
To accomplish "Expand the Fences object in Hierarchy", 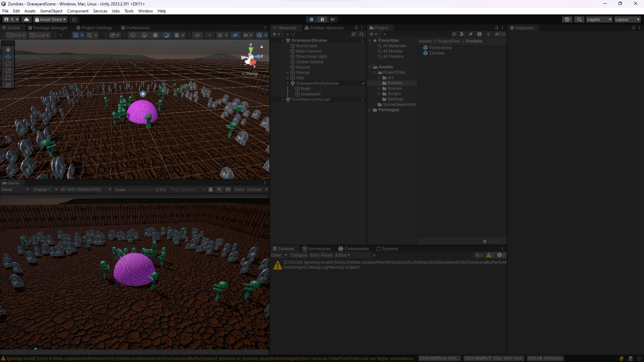I will pos(287,73).
